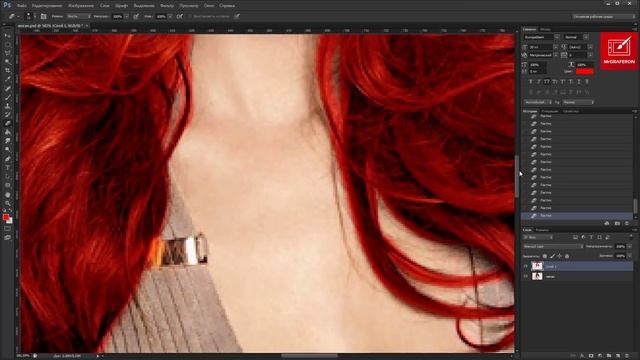Viewport: 640px width, 360px height.
Task: Select the Move tool
Action: coord(7,36)
